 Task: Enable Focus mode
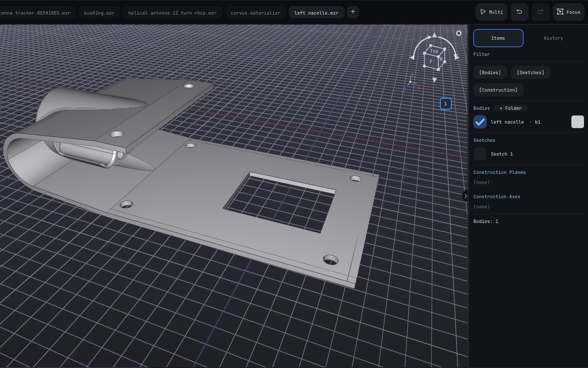point(569,12)
